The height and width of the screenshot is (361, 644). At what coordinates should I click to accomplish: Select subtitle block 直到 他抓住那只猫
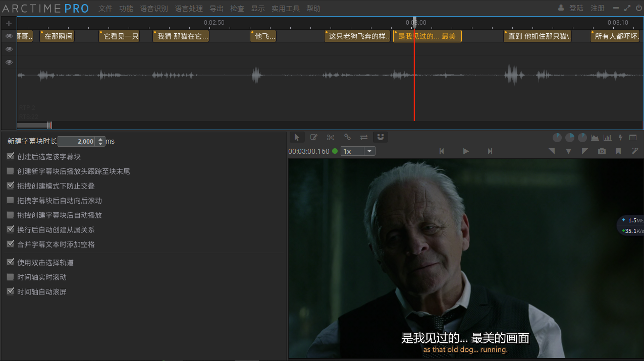(538, 36)
